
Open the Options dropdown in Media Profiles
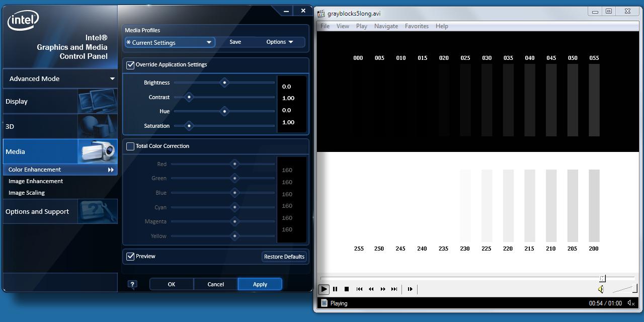pos(280,42)
